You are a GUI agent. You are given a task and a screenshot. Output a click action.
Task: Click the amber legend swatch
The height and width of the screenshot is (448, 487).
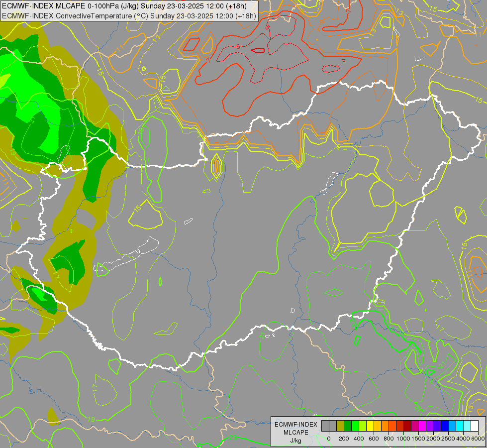coord(378,426)
